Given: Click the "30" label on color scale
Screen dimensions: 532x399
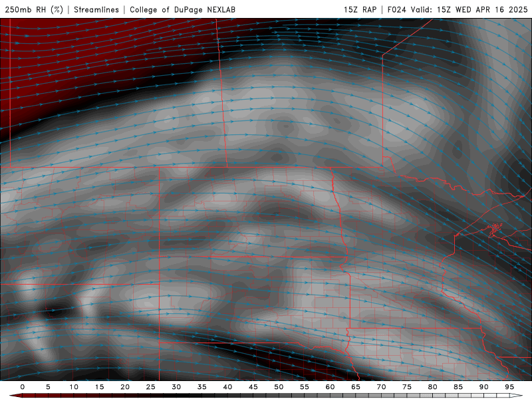Looking at the screenshot, I should click(x=176, y=387).
